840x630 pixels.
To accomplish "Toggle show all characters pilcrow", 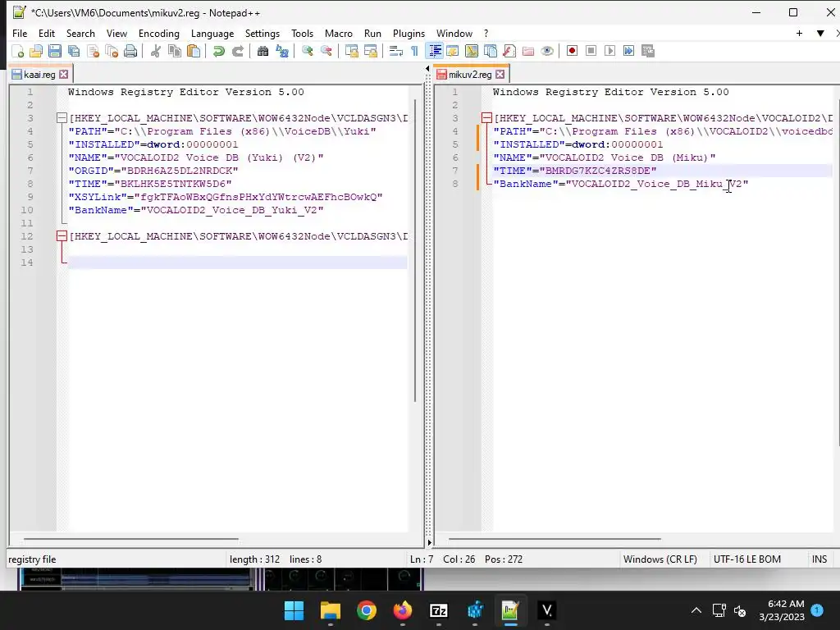I will (414, 51).
